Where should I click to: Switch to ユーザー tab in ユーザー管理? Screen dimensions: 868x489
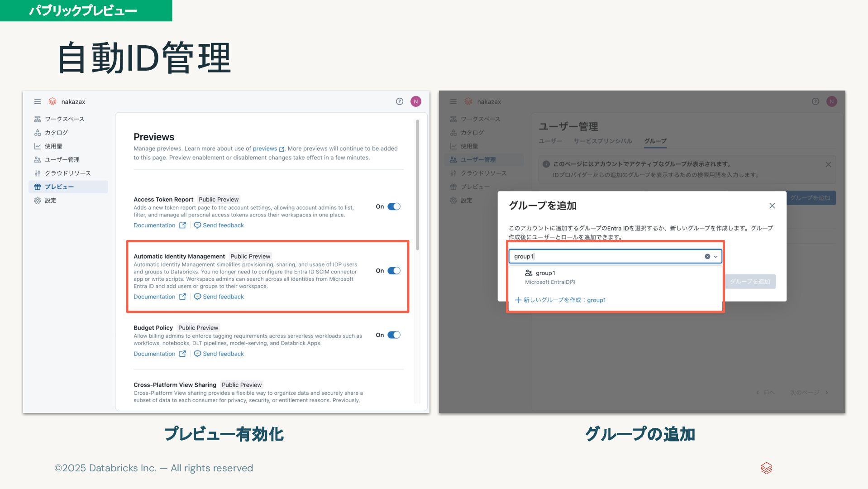(x=550, y=141)
